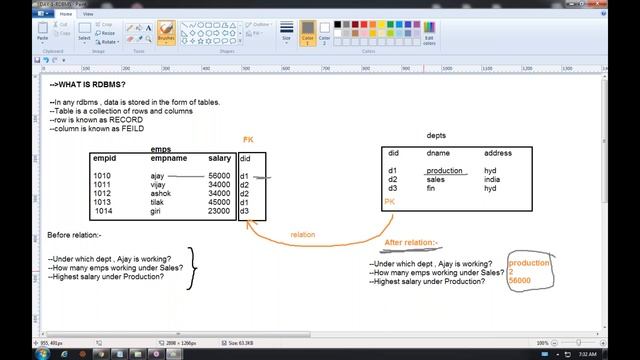Viewport: 640px width, 360px height.
Task: Pick the purple color swatch
Action: (x=417, y=24)
